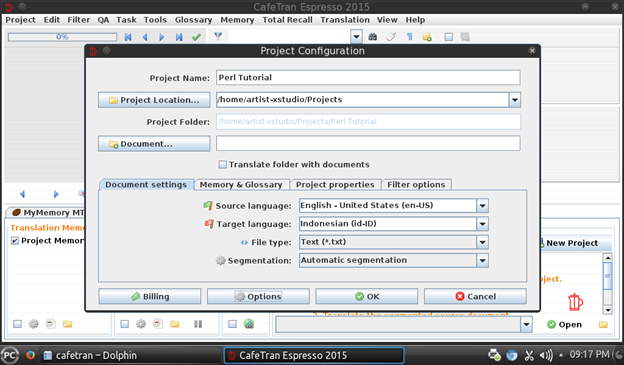Jump to last segment toolbar icon
The height and width of the screenshot is (365, 624).
(x=179, y=37)
